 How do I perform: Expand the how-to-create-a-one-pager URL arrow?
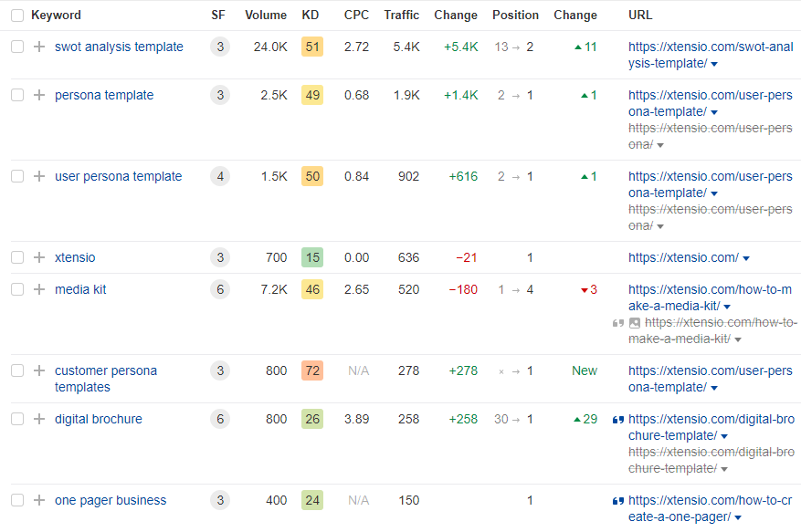[x=738, y=518]
